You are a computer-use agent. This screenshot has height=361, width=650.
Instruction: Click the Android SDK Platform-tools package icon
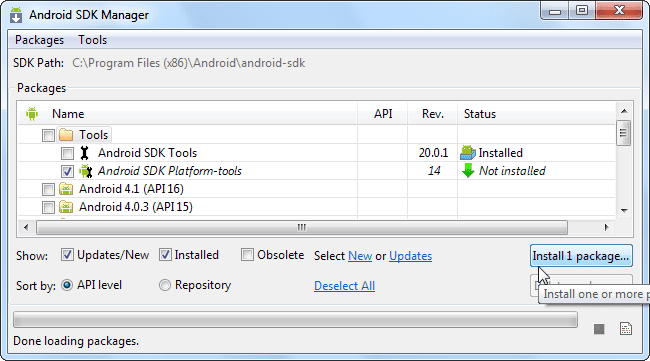tap(86, 171)
